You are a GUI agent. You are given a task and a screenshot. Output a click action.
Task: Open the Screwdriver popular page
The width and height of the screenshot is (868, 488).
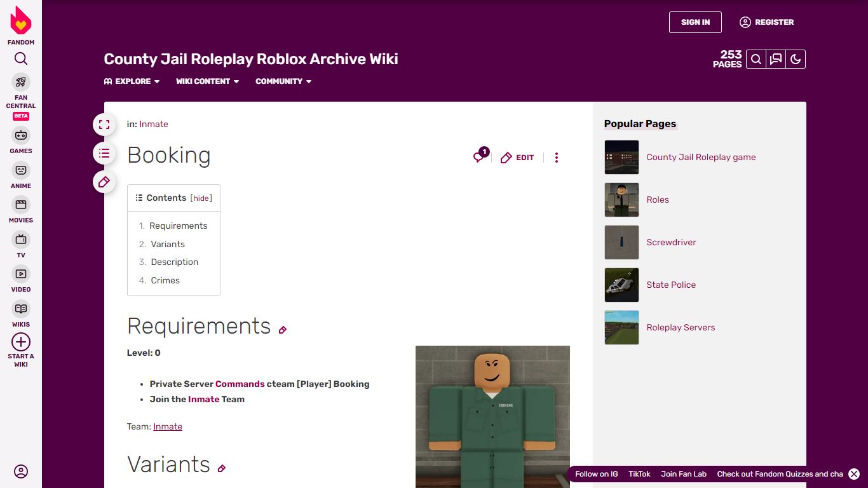(x=671, y=242)
